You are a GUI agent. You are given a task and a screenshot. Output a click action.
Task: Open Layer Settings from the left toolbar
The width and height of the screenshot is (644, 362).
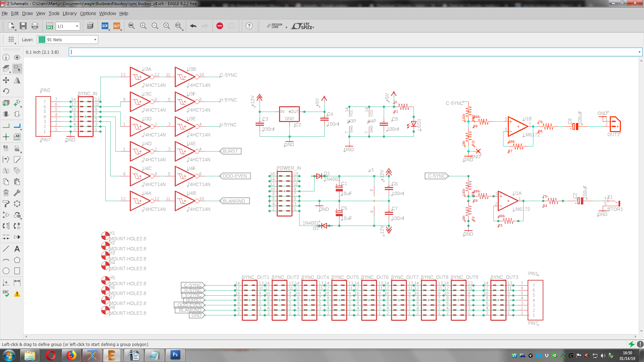pos(6,69)
